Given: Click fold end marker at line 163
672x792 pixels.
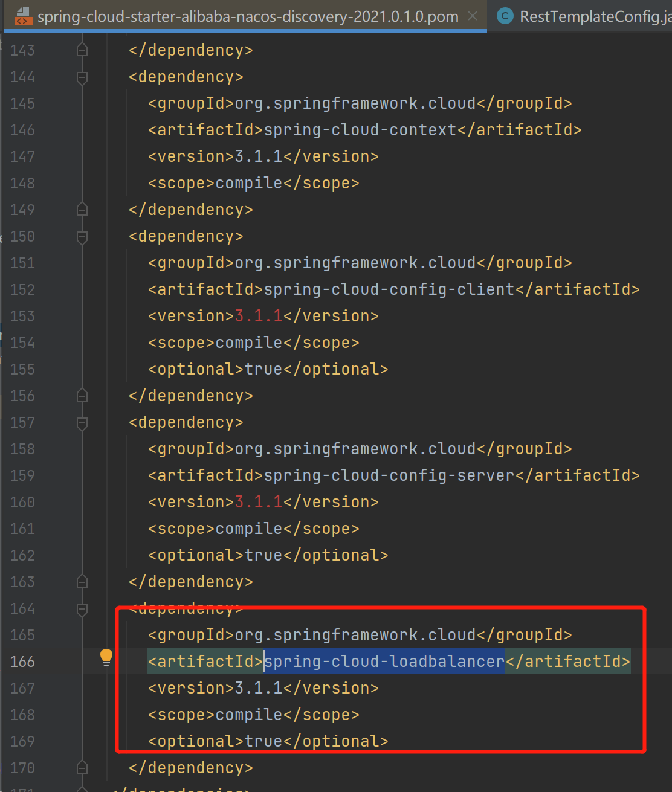Looking at the screenshot, I should coord(82,582).
